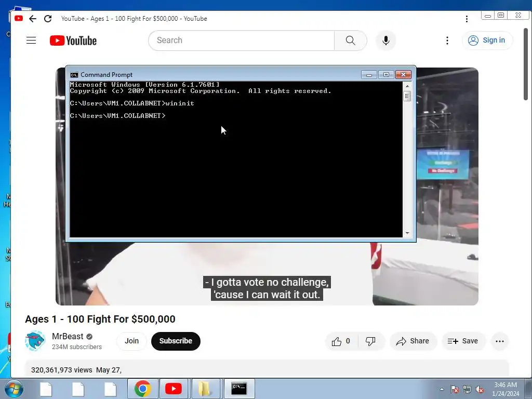Minimize the Command Prompt window

click(x=369, y=75)
